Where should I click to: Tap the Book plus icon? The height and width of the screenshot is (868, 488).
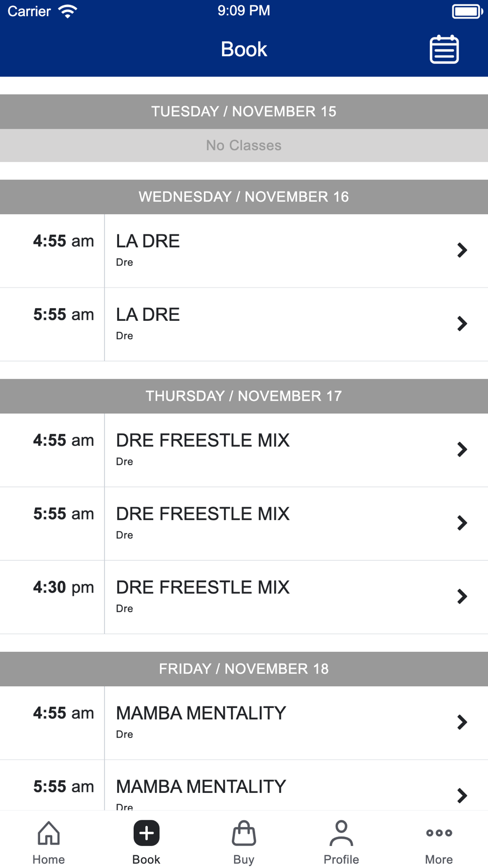[x=146, y=833]
